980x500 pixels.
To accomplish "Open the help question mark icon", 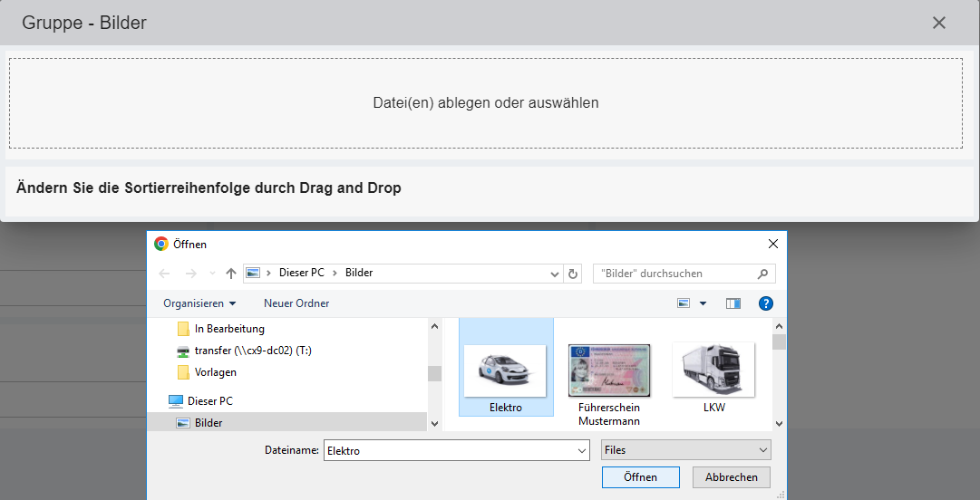I will [x=765, y=303].
